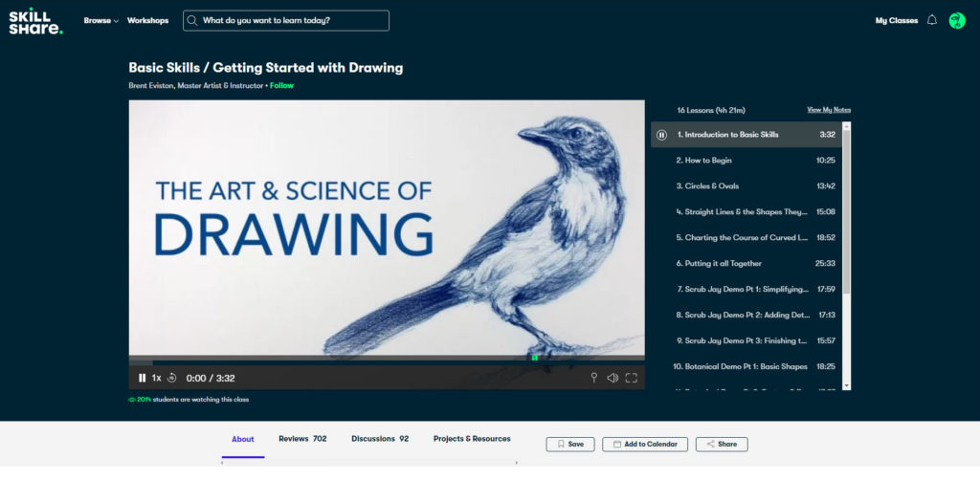
Task: Open Brent Eviston's instructor profile
Action: (x=195, y=85)
